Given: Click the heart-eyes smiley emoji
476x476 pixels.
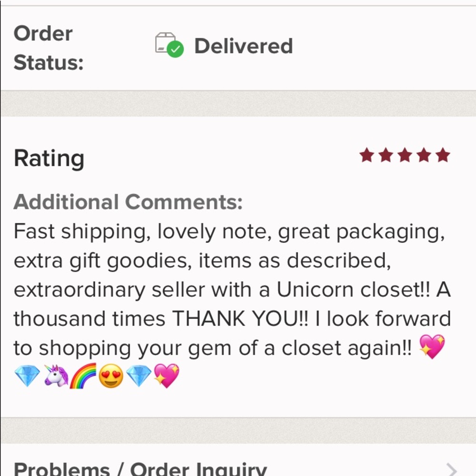Looking at the screenshot, I should coord(111,376).
